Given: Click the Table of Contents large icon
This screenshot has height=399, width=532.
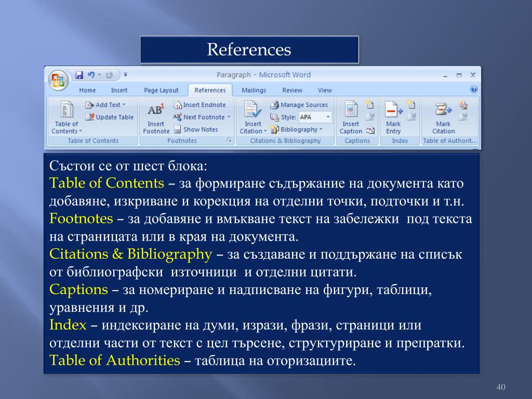Looking at the screenshot, I should point(66,109).
